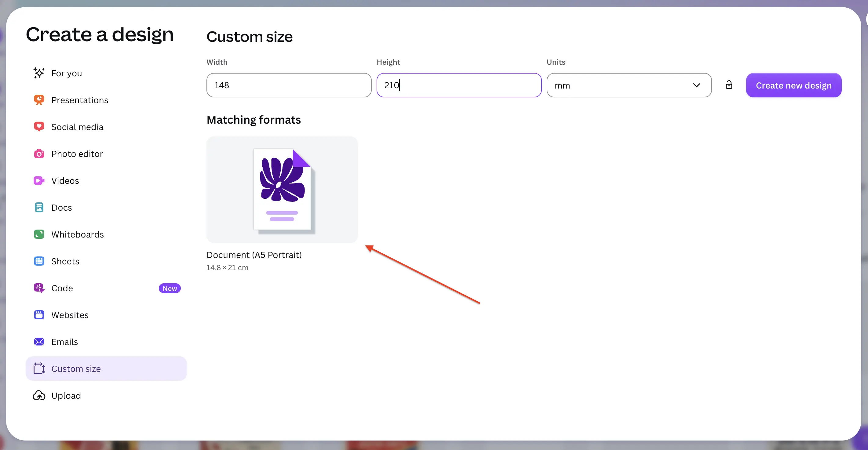
Task: Click the Create new design button
Action: (x=793, y=85)
